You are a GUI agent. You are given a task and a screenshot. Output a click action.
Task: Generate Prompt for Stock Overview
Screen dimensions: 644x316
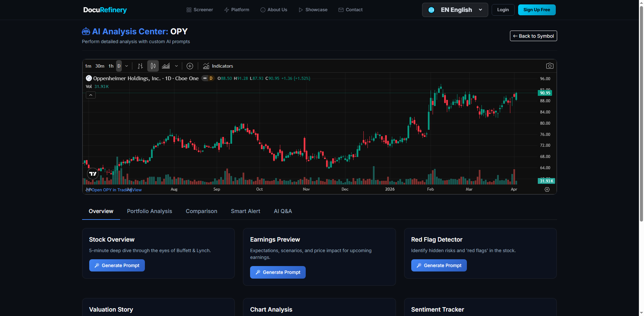[117, 265]
